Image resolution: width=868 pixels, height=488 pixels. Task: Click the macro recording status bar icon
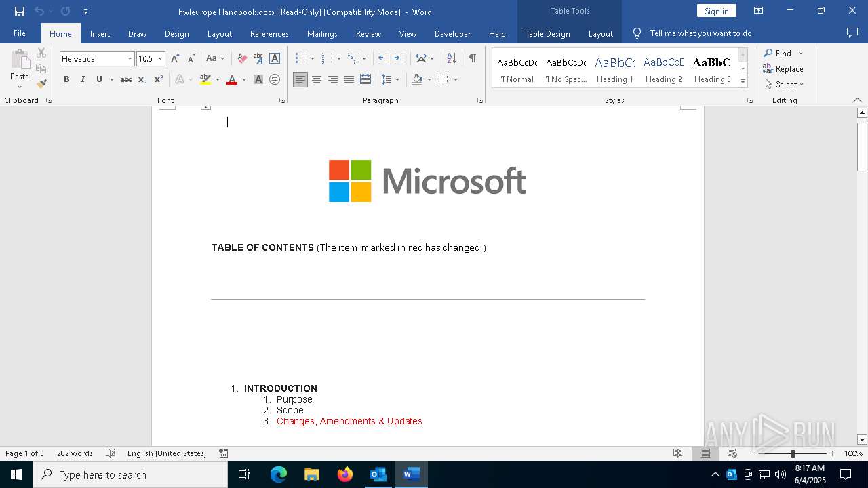click(224, 453)
